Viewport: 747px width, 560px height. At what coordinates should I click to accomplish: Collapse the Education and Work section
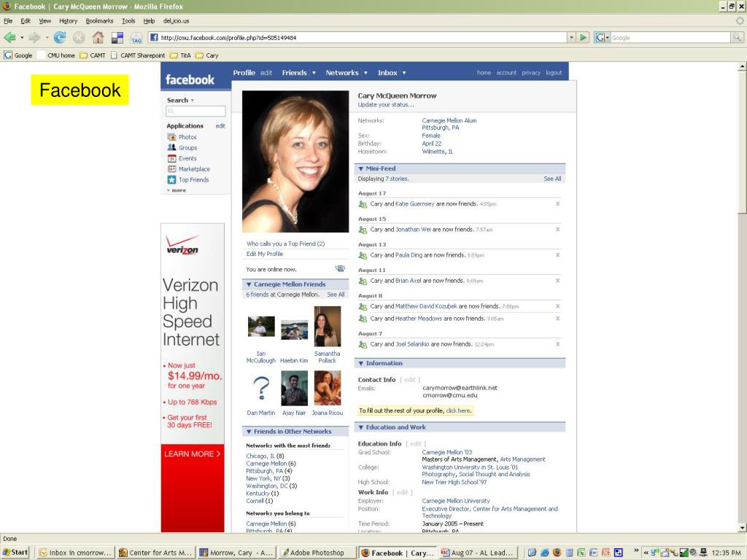click(360, 427)
